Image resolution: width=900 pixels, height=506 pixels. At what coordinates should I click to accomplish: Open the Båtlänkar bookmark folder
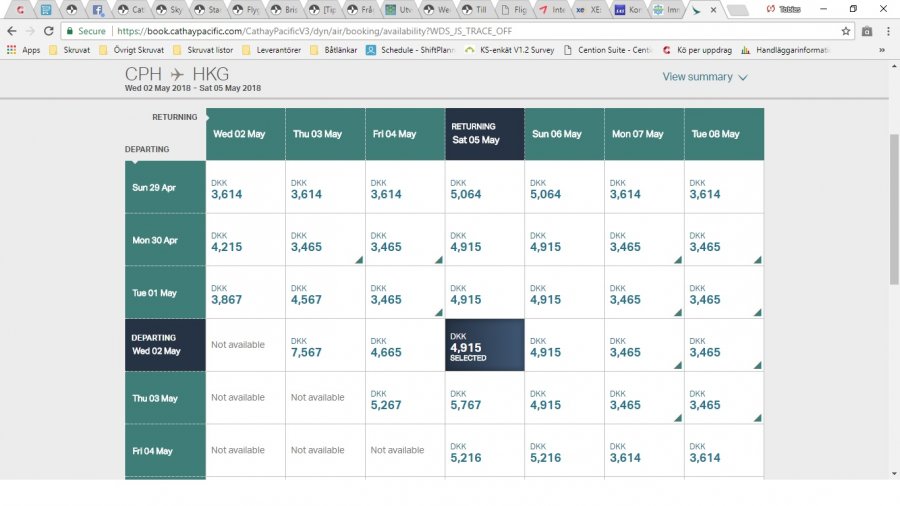pyautogui.click(x=333, y=49)
